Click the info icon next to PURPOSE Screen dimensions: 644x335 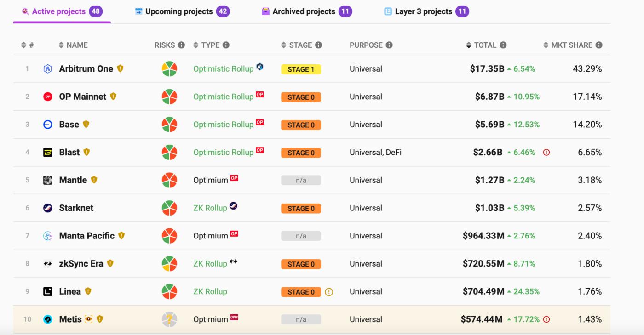(389, 45)
